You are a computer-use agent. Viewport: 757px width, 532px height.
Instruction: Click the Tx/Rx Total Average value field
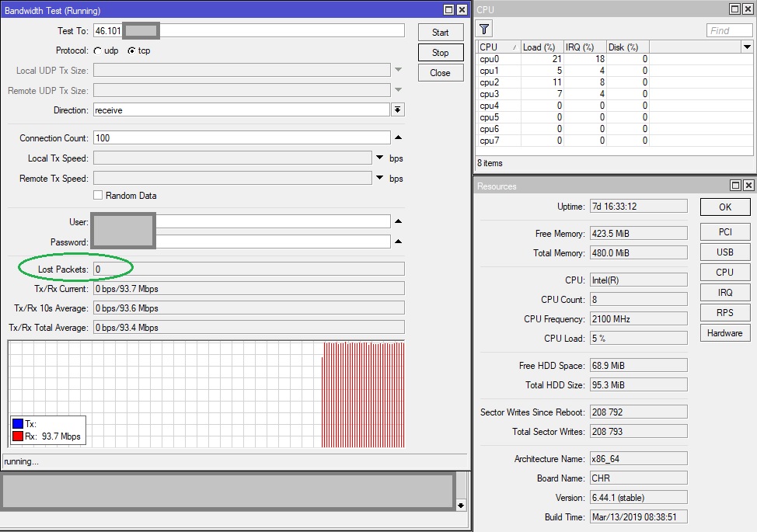tap(249, 328)
